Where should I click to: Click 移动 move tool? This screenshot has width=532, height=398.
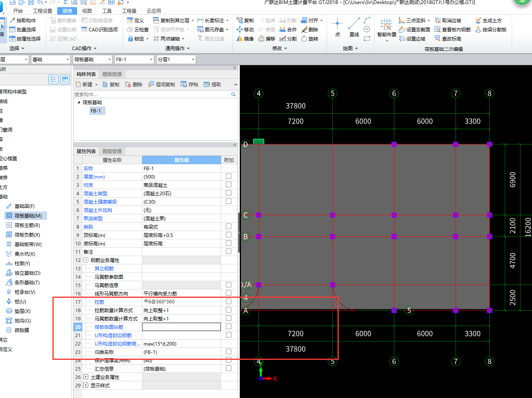(245, 29)
